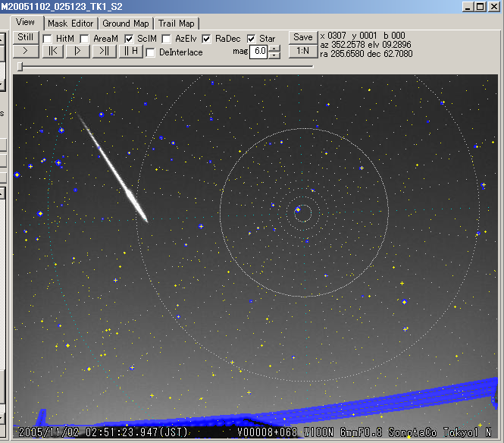Turn on the DeInterlace checkbox
The image size is (504, 443).
pyautogui.click(x=151, y=52)
